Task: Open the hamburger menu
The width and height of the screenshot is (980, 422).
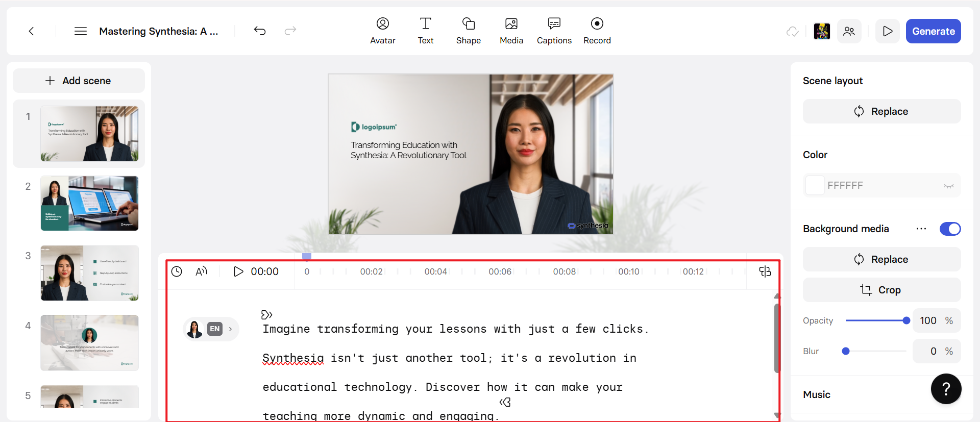Action: pyautogui.click(x=81, y=31)
